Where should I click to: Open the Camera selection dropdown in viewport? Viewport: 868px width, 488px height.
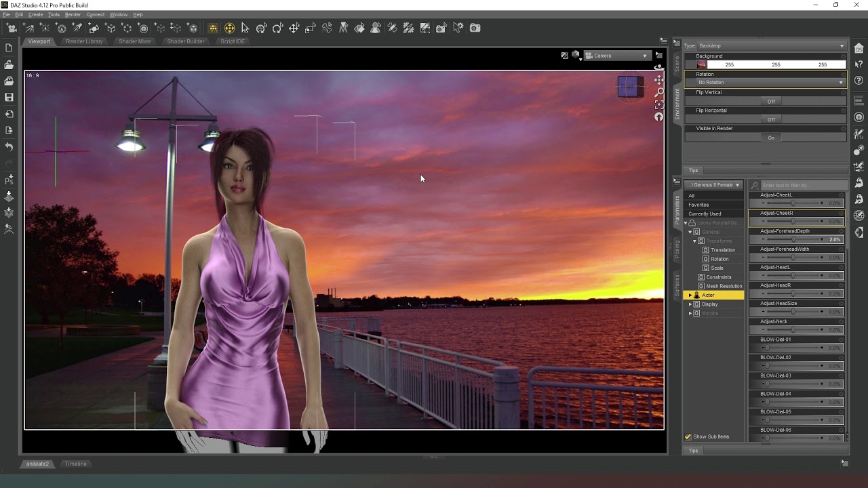(616, 56)
